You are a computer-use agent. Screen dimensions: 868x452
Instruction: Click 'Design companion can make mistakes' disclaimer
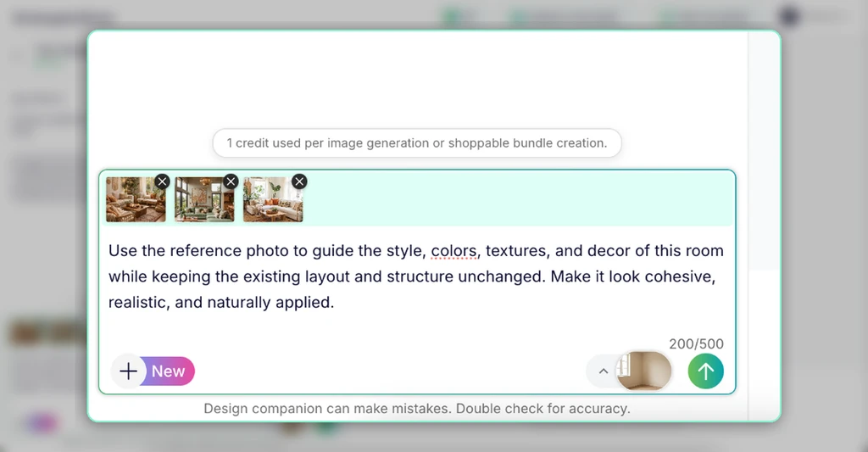pyautogui.click(x=417, y=409)
